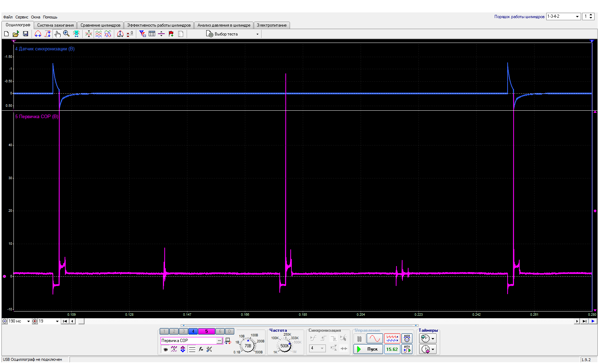
Task: Open the Выбор теста dropdown
Action: [232, 34]
